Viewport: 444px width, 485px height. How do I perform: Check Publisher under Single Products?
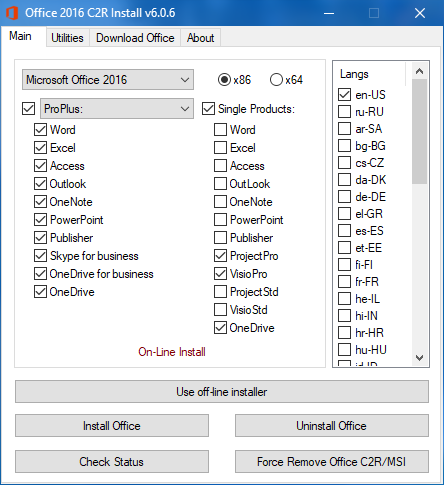tap(220, 238)
